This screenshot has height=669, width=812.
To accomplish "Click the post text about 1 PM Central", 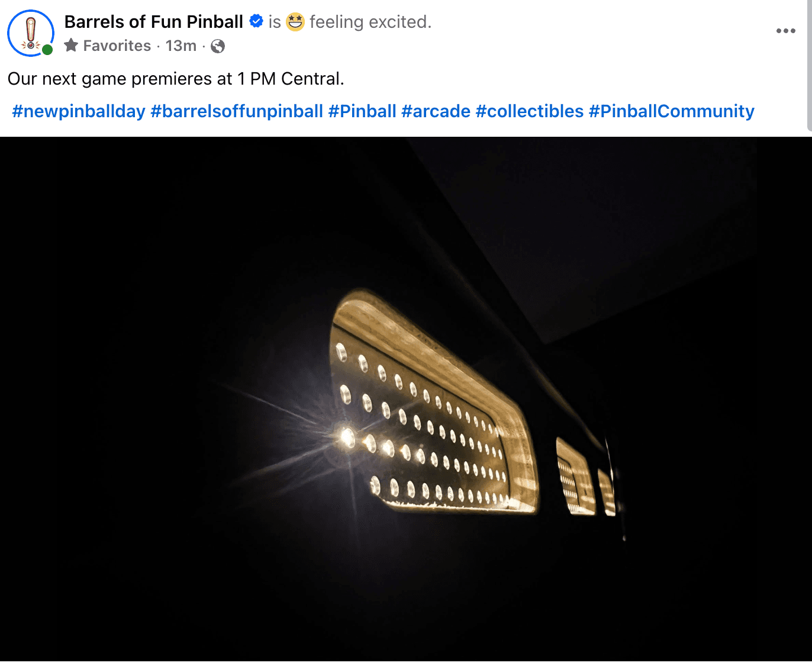I will (176, 79).
